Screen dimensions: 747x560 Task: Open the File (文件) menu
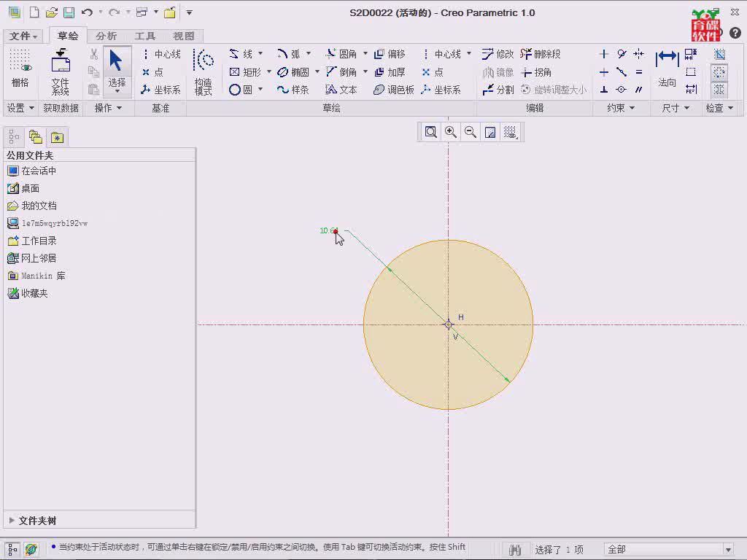coord(23,36)
